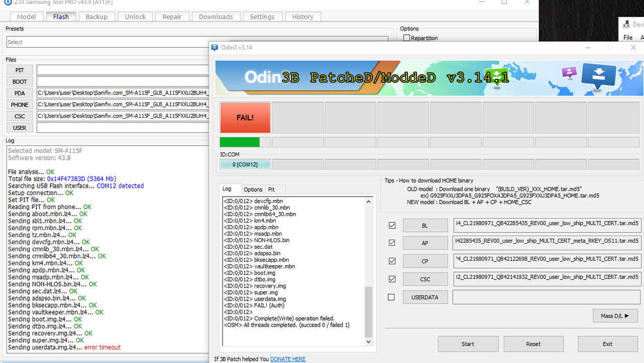The height and width of the screenshot is (363, 644).
Task: Click the BL button in Odin3
Action: (x=425, y=226)
